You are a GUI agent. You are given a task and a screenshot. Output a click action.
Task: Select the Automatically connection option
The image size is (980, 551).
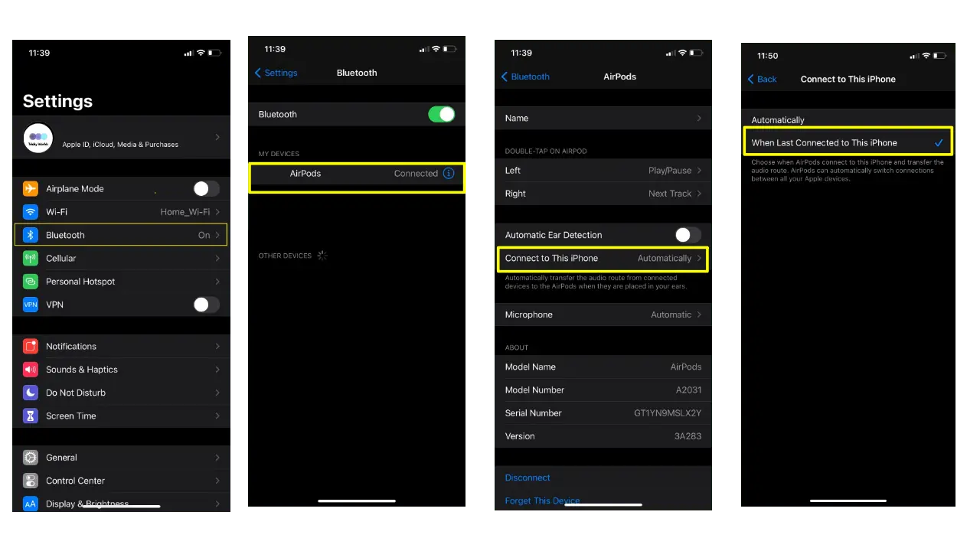[x=778, y=120]
